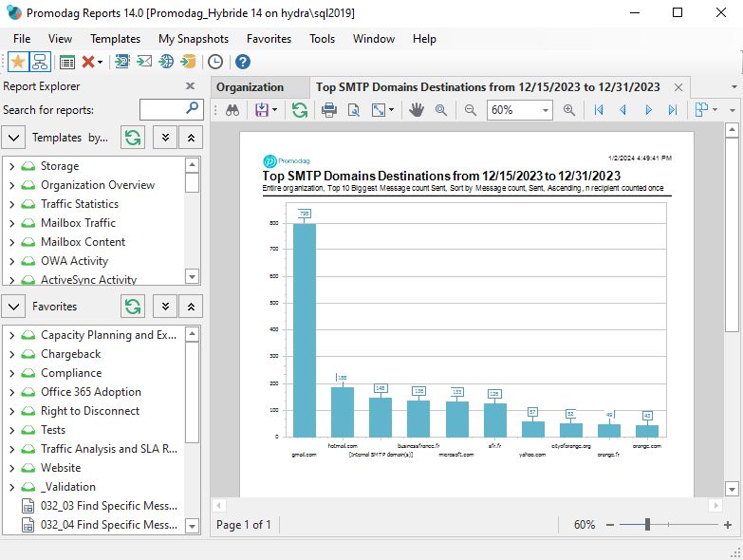Expand the Mailbox Content node
Screen dimensions: 743x560
(x=11, y=242)
